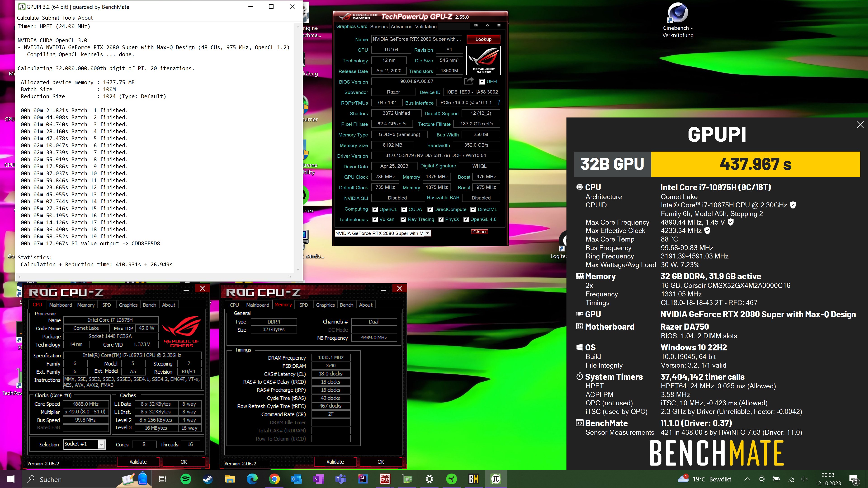The height and width of the screenshot is (488, 868).
Task: Click the GPUPI vertical scrollbar down arrow
Action: (x=298, y=269)
